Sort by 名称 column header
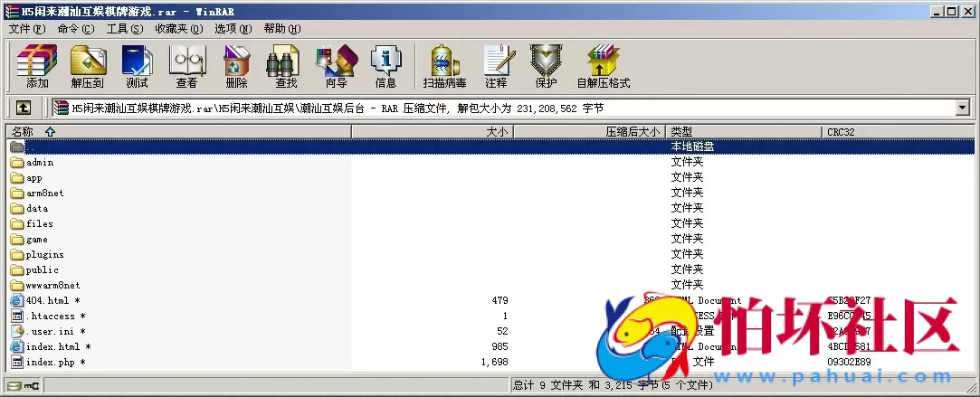980x397 pixels. click(x=179, y=132)
